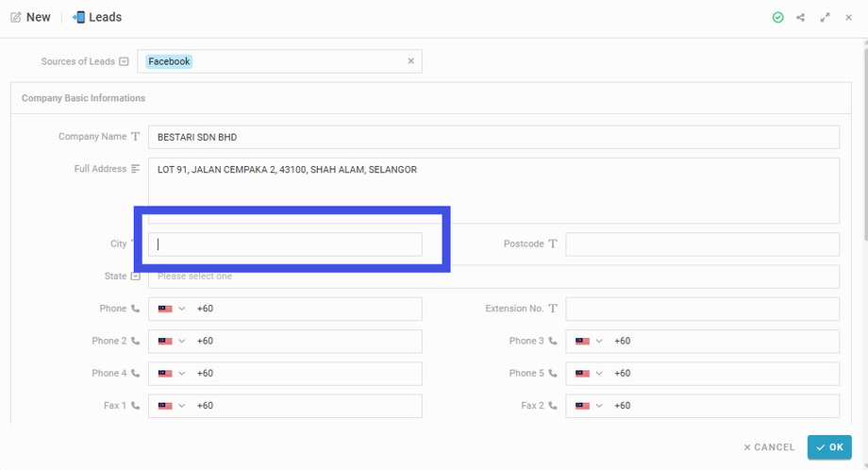The width and height of the screenshot is (868, 470).
Task: Open Fax 1 country flag selector
Action: pyautogui.click(x=171, y=406)
